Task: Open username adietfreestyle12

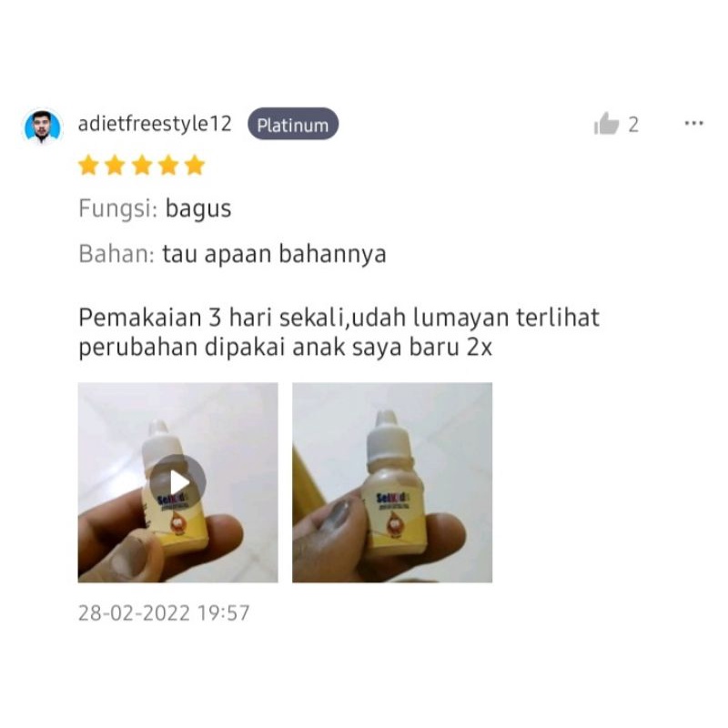Action: pyautogui.click(x=155, y=125)
